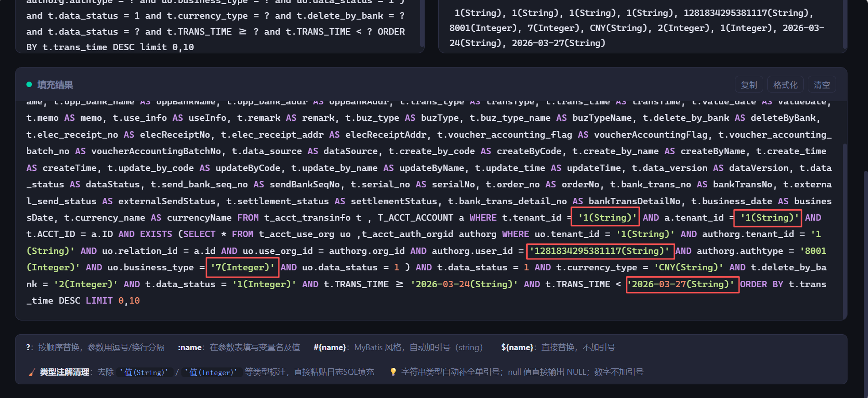Click the '#{name}' MyBatis hint label
Viewport: 868px width, 398px height.
pyautogui.click(x=329, y=347)
